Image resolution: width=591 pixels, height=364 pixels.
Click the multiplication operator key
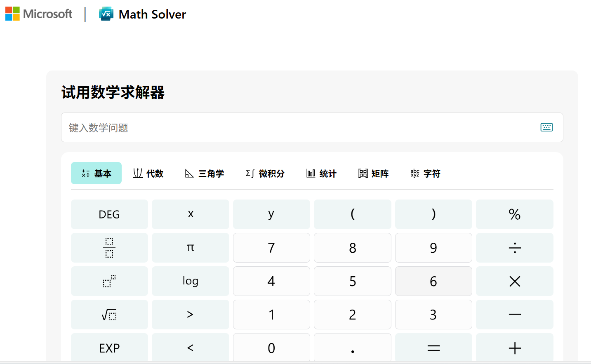pyautogui.click(x=515, y=281)
